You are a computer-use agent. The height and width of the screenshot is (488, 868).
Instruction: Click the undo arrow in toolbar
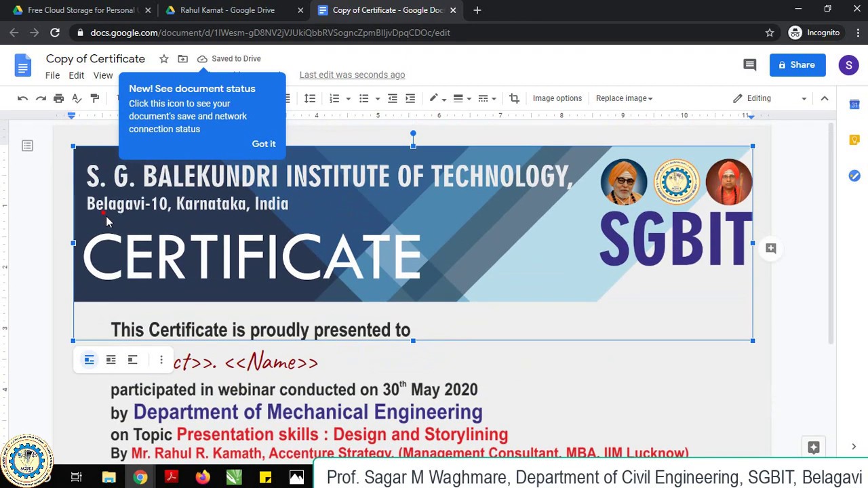[22, 98]
